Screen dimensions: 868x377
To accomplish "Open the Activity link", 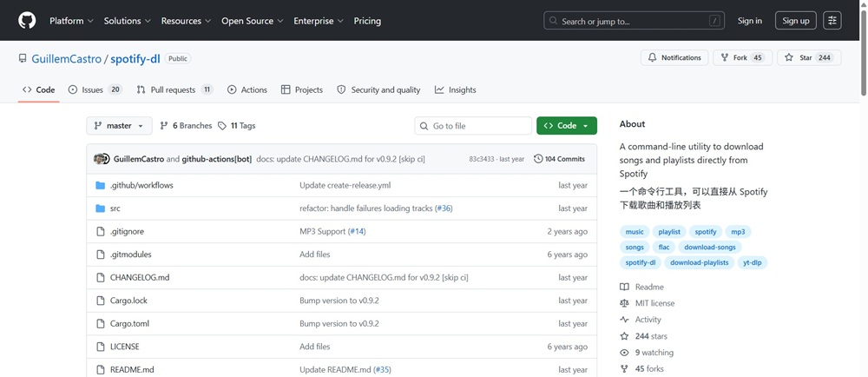I will click(x=641, y=320).
